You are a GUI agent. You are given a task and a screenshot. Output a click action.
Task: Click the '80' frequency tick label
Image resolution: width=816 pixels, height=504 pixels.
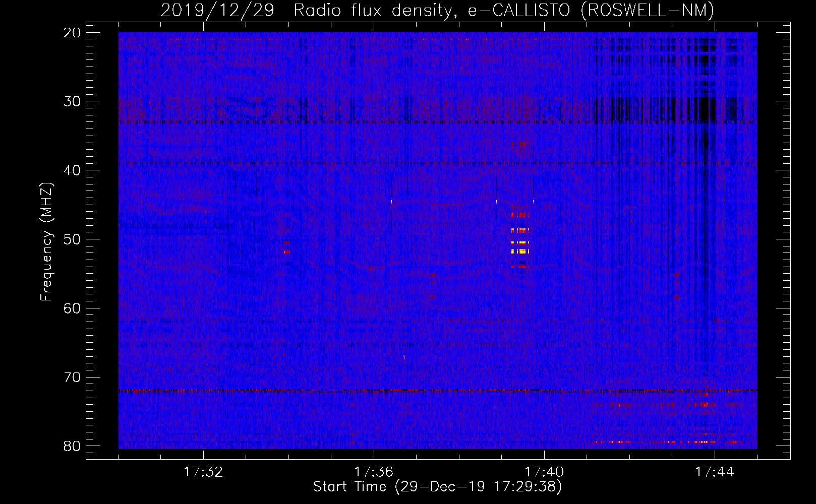point(73,446)
